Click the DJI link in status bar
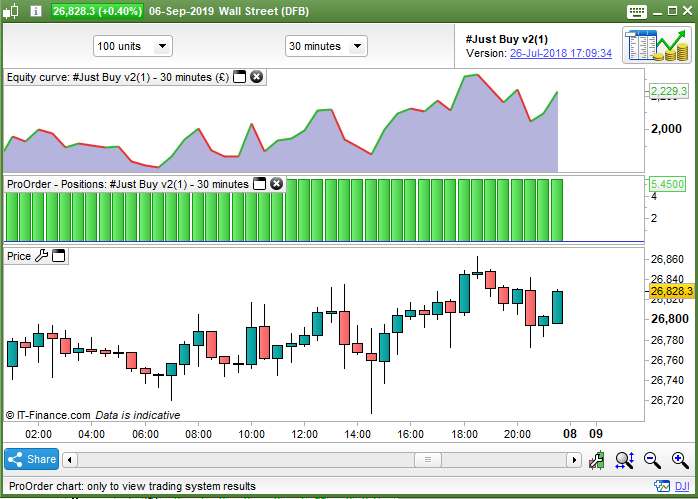This screenshot has height=499, width=698. tap(682, 486)
